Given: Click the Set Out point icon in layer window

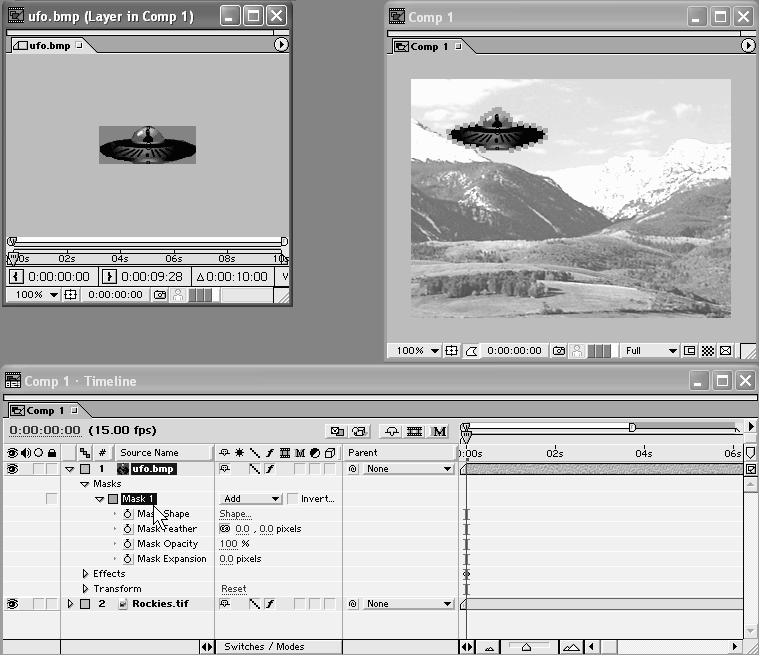Looking at the screenshot, I should (111, 277).
